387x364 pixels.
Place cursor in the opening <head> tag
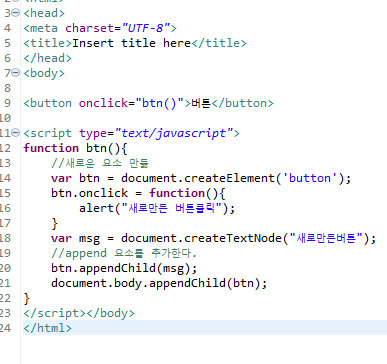[x=44, y=13]
